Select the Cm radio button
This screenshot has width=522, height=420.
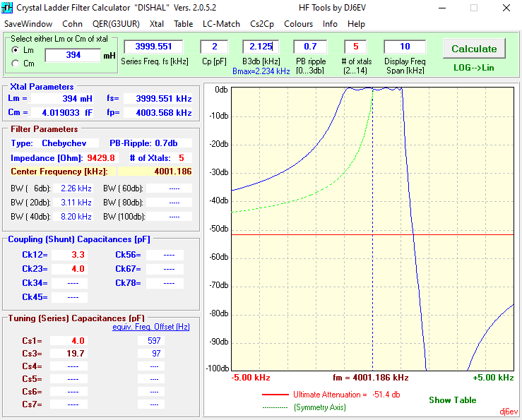pos(16,64)
